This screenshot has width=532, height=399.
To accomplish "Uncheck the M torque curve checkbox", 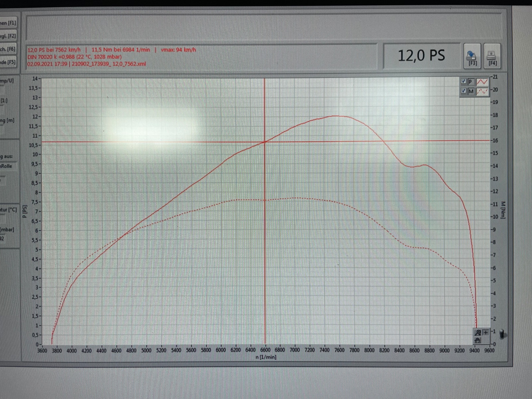I will coord(464,91).
